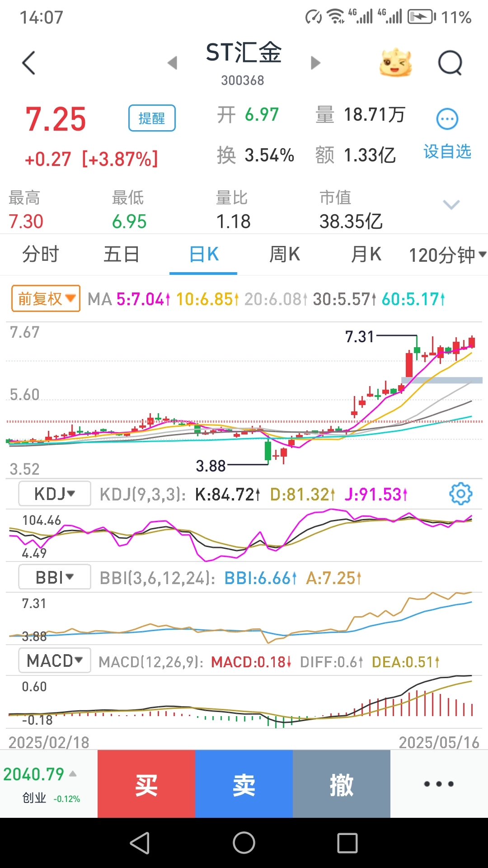
Task: Tap MA 20:6.08 legend value
Action: point(276,299)
